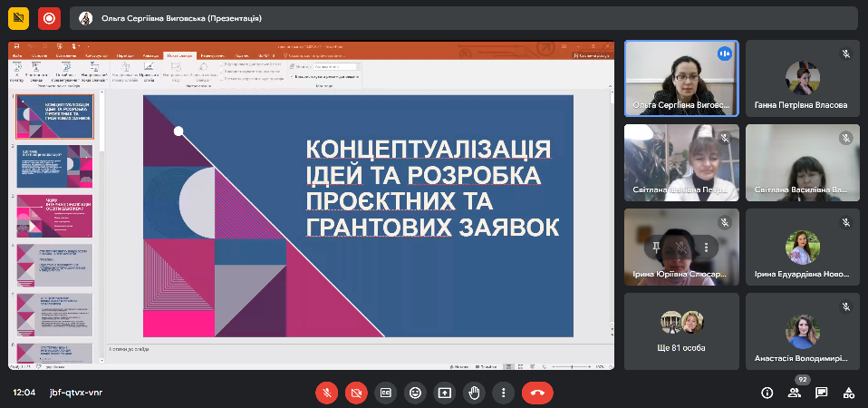Open the meeting details info icon

click(767, 393)
